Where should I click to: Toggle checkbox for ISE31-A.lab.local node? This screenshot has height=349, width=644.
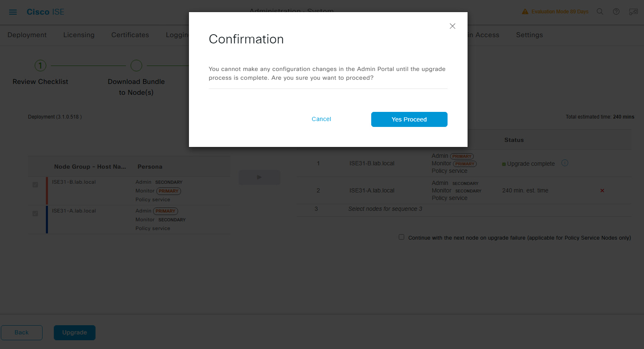click(x=35, y=214)
